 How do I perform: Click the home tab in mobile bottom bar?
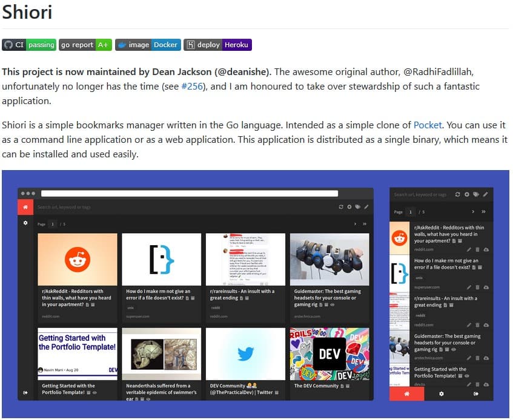coord(406,393)
